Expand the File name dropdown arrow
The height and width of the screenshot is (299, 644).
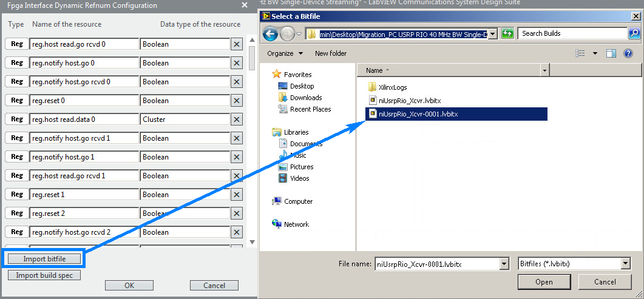(504, 264)
